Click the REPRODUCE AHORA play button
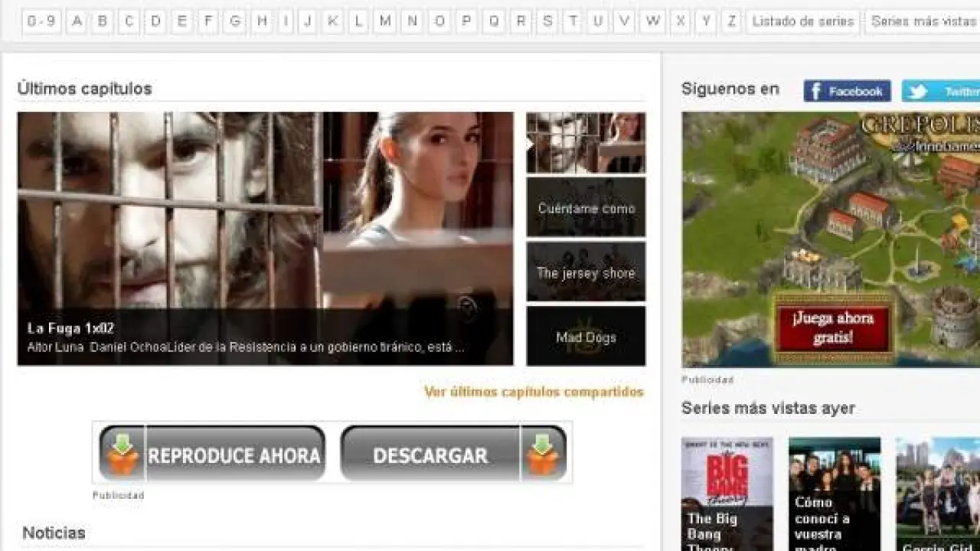The image size is (980, 551). (212, 455)
